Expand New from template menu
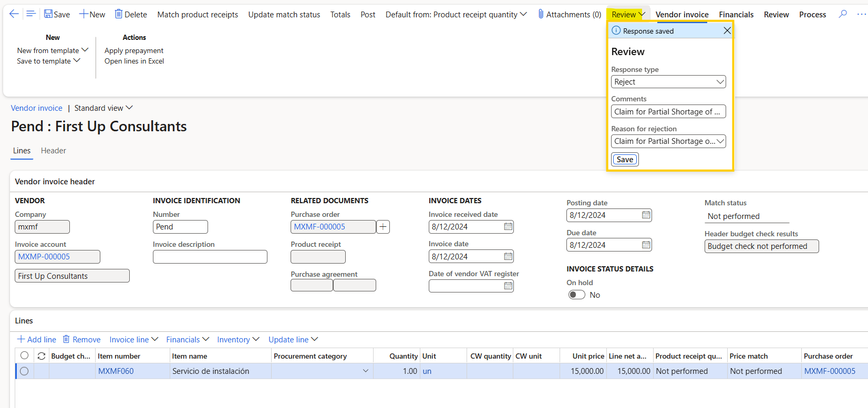This screenshot has width=868, height=408. (x=53, y=50)
